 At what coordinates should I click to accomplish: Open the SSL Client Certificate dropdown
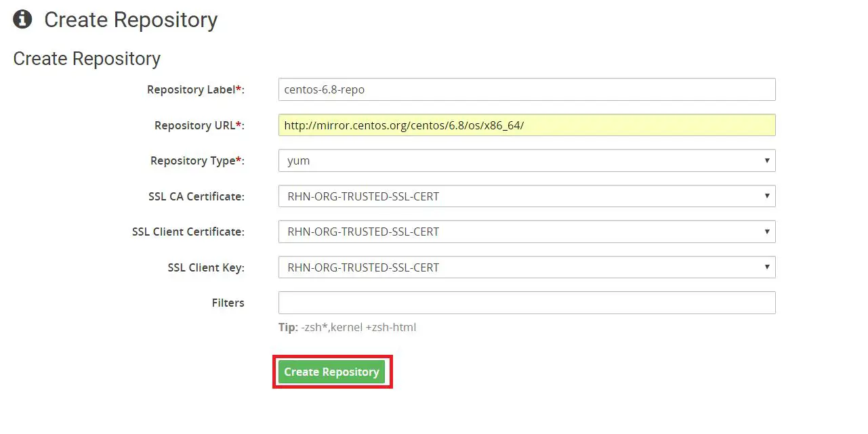point(526,232)
